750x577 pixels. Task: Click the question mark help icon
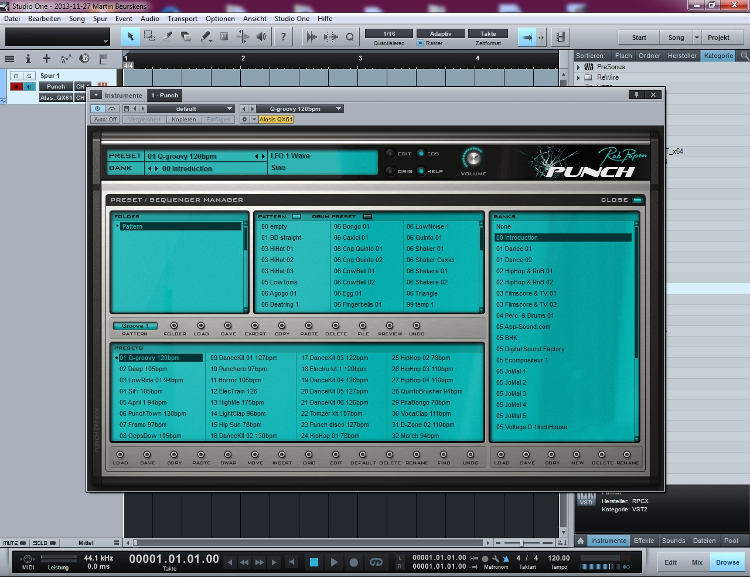[283, 37]
